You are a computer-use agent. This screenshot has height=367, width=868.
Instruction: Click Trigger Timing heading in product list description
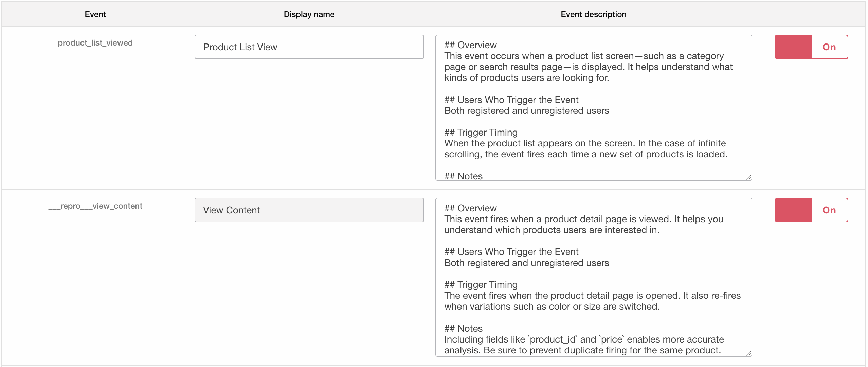point(481,133)
